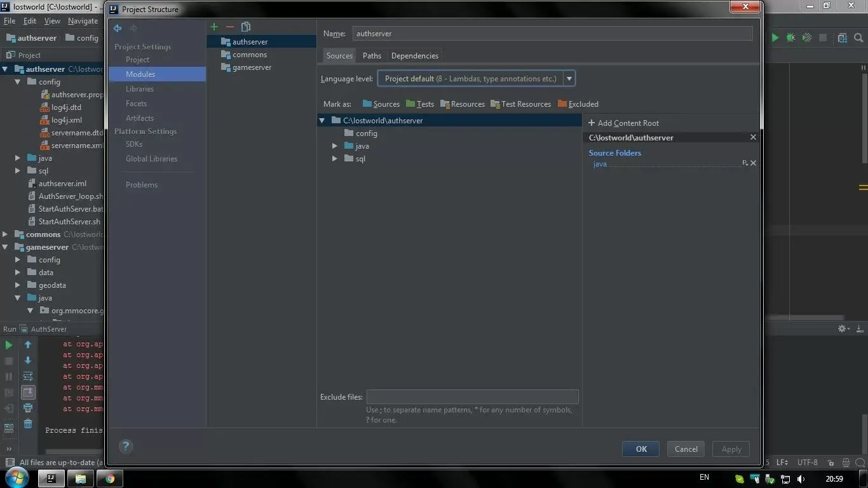Open the Navigate menu in the main window
The height and width of the screenshot is (488, 868).
83,21
